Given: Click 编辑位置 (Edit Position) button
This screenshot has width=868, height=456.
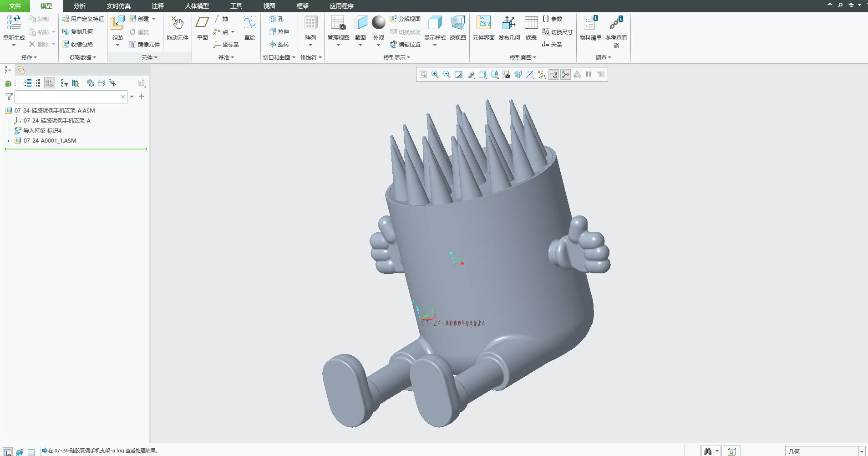Looking at the screenshot, I should tap(405, 44).
